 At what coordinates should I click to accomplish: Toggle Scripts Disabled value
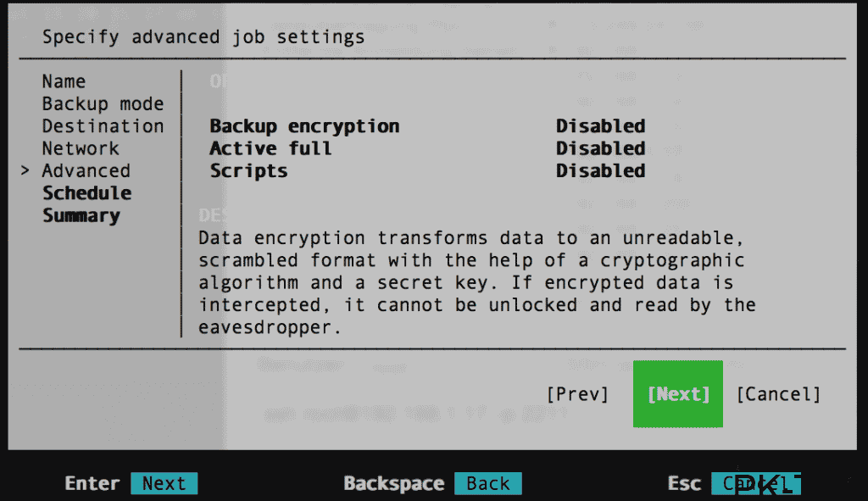tap(600, 170)
